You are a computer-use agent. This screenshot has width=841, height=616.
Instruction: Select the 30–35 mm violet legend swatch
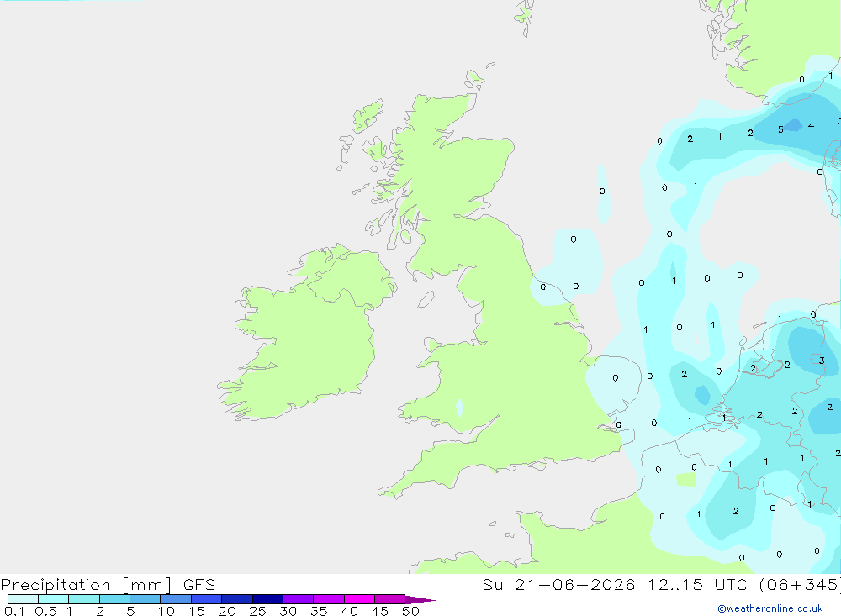298,599
